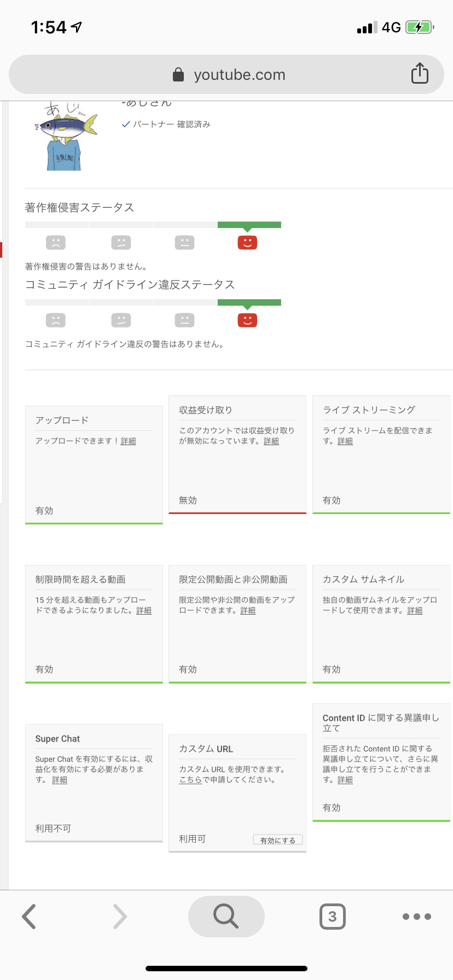Tap the red smiley under community guidelines status
This screenshot has width=453, height=980.
(x=247, y=320)
